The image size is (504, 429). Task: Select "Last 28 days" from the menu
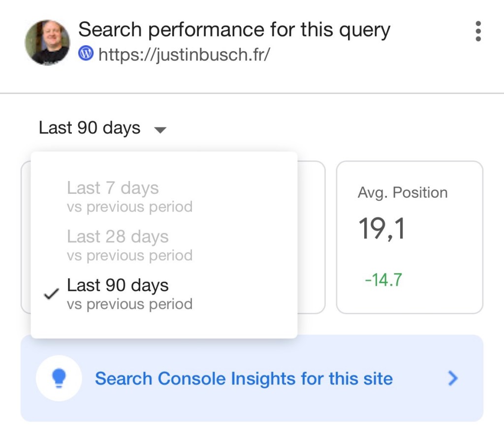coord(118,237)
